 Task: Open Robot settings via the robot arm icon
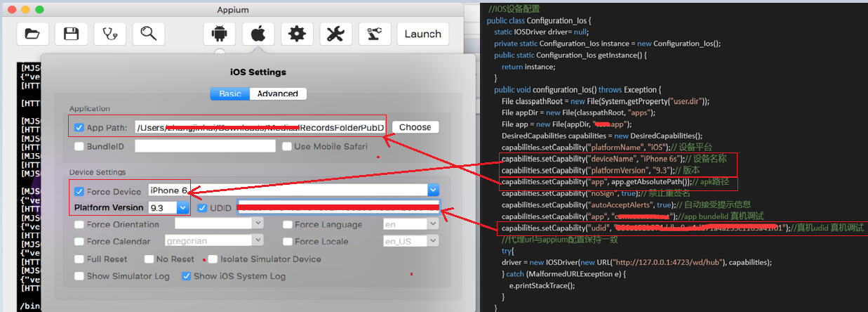(375, 33)
